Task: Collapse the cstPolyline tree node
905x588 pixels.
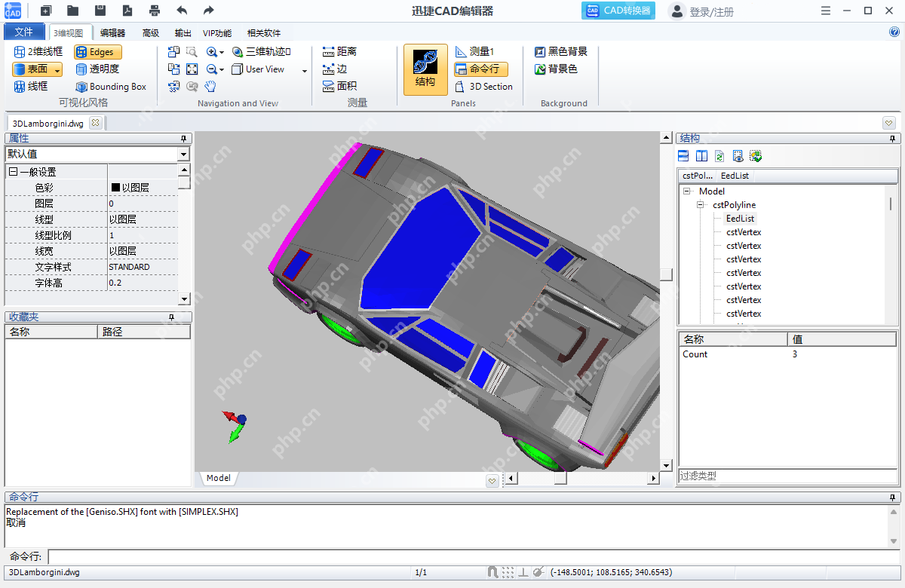Action: [701, 205]
